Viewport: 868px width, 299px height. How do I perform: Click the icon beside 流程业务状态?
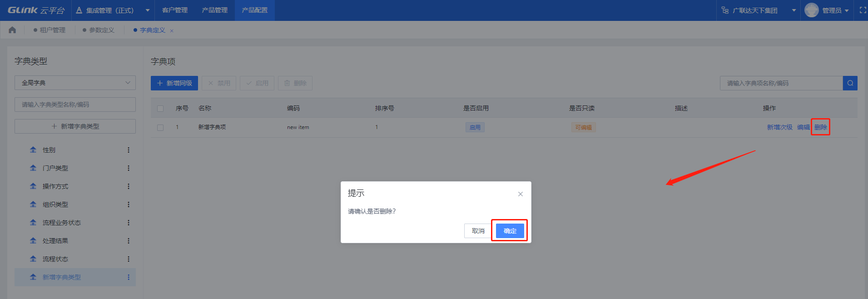[x=33, y=223]
